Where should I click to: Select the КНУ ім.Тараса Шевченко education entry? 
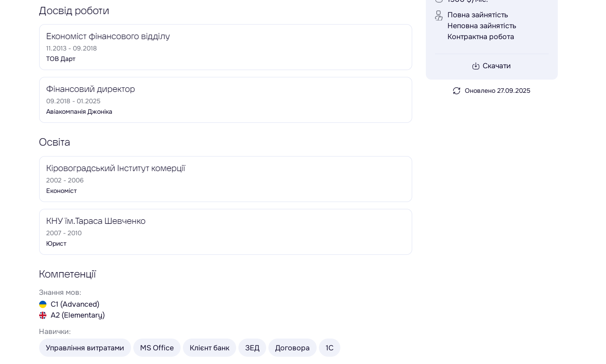[x=225, y=232]
